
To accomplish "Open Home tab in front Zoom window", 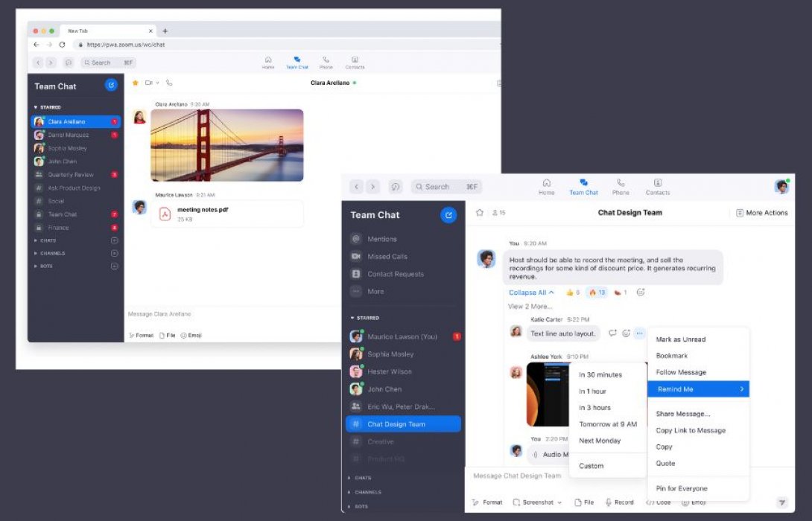I will tap(546, 187).
